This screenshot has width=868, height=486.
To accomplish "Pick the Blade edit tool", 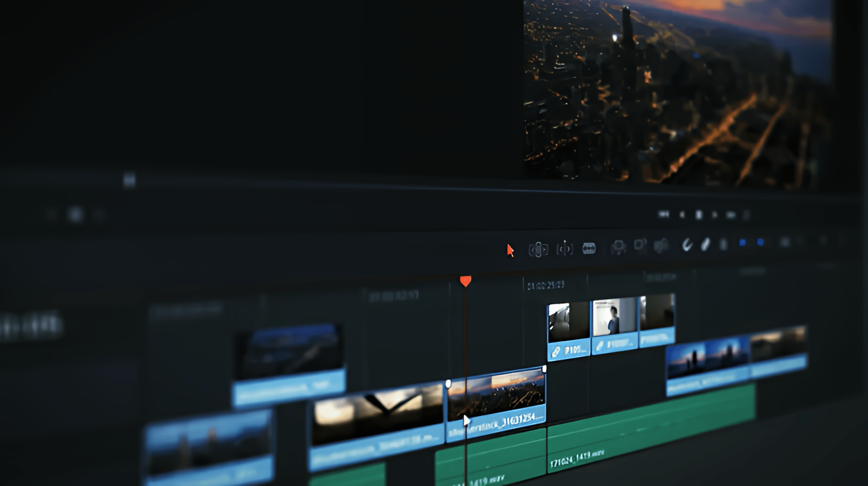I will (589, 248).
